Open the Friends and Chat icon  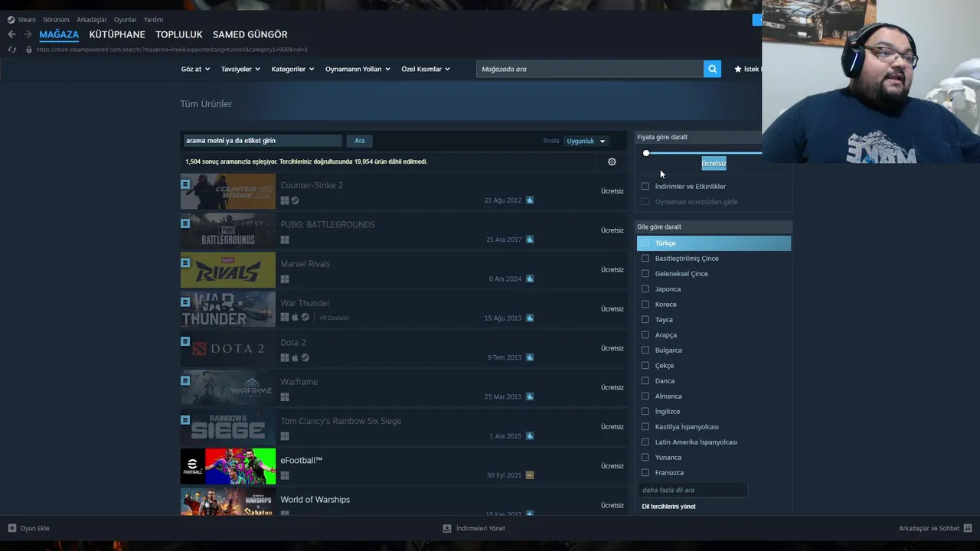click(x=968, y=528)
